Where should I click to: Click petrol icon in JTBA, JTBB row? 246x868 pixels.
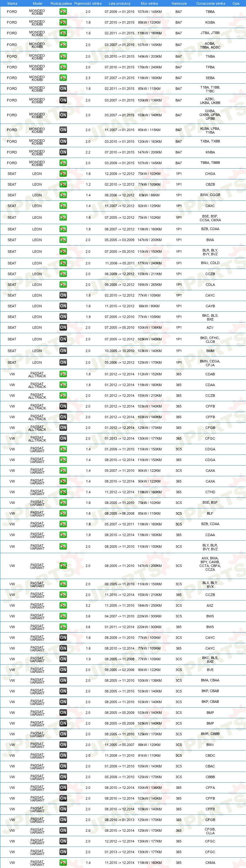(63, 33)
